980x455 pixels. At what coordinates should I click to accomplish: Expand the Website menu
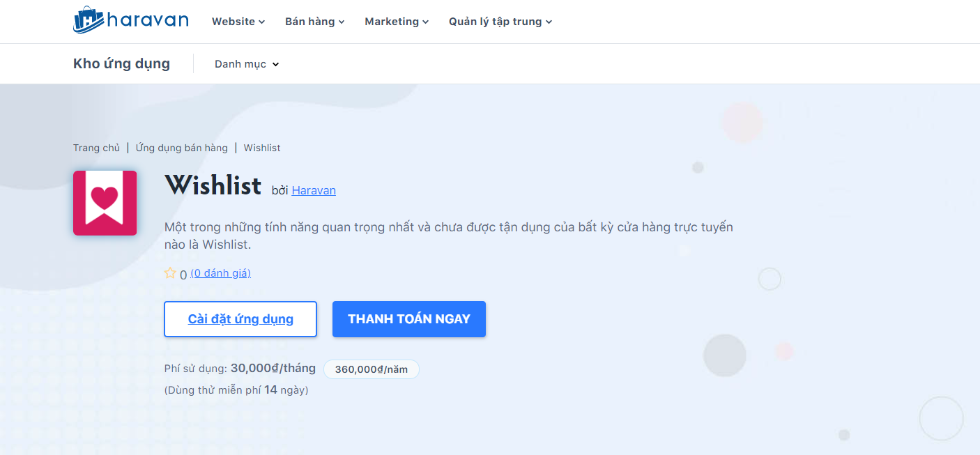click(238, 22)
